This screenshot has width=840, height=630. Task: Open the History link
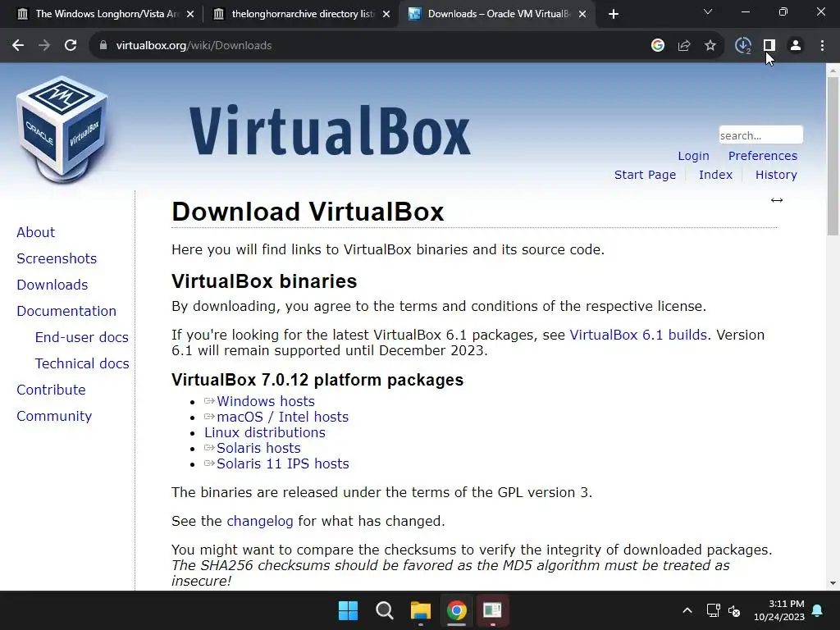[x=776, y=175]
